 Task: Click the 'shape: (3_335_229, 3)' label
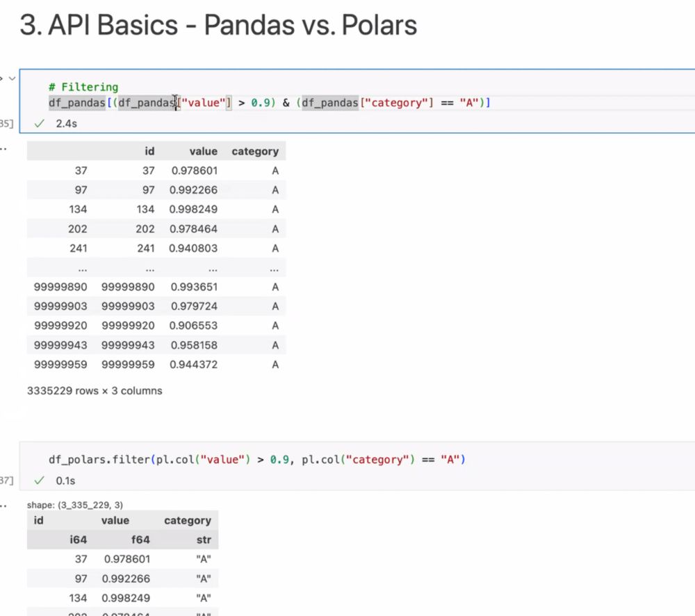click(x=75, y=506)
